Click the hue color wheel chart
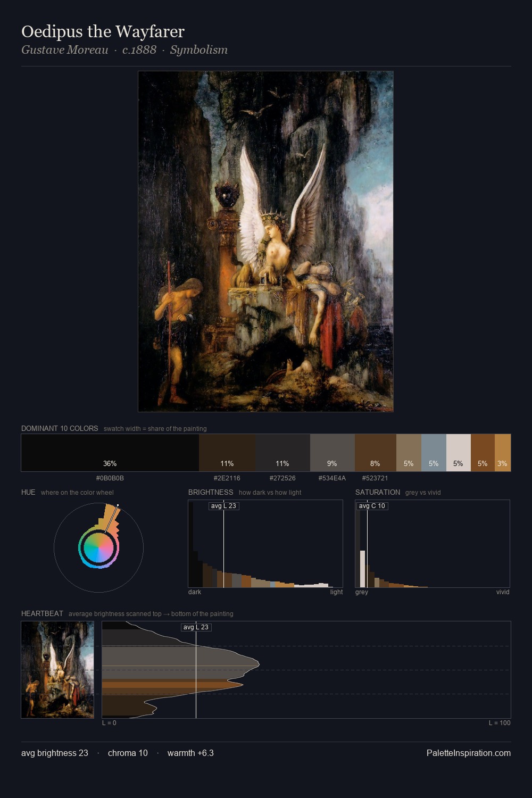 pos(98,547)
